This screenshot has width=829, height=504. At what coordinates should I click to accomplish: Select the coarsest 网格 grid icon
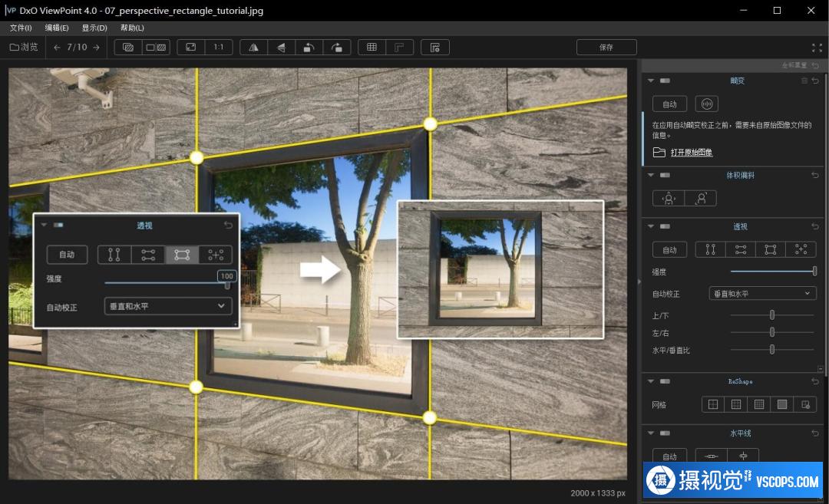tap(713, 404)
